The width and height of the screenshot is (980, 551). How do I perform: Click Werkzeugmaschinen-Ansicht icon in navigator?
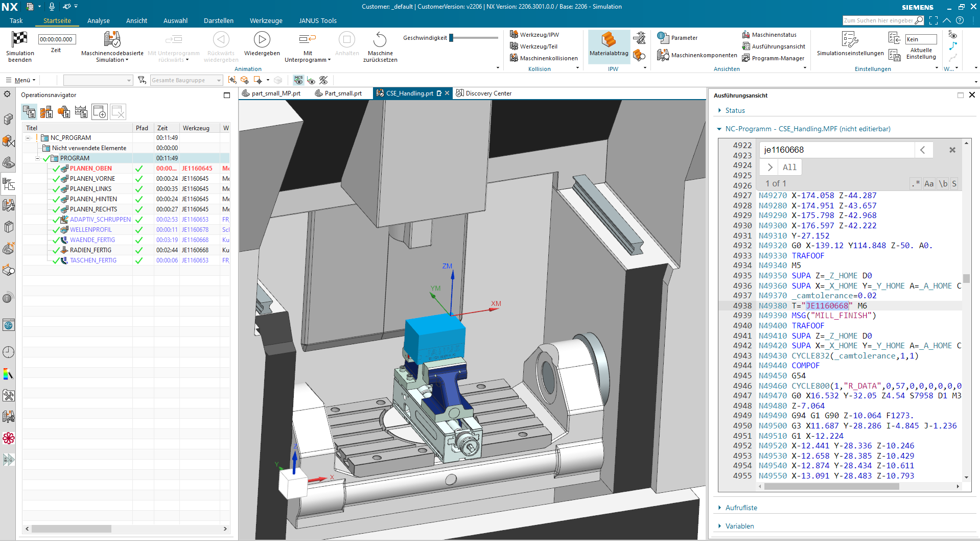pyautogui.click(x=46, y=112)
